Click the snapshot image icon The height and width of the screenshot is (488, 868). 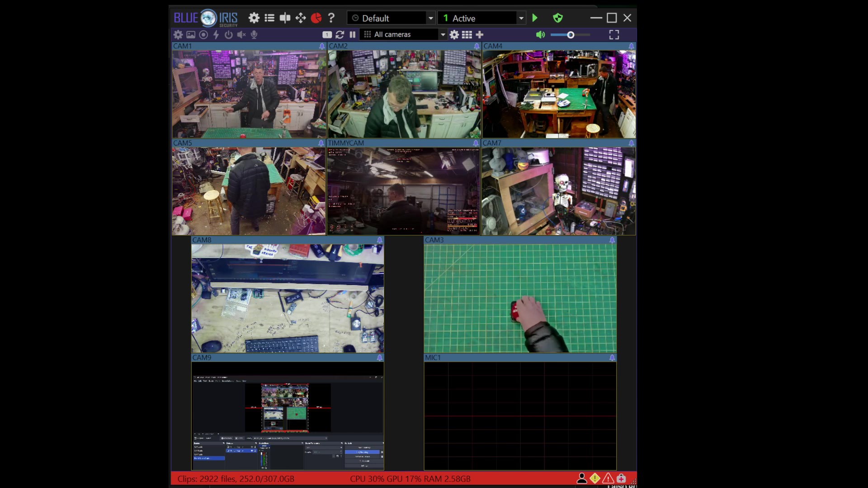[191, 34]
